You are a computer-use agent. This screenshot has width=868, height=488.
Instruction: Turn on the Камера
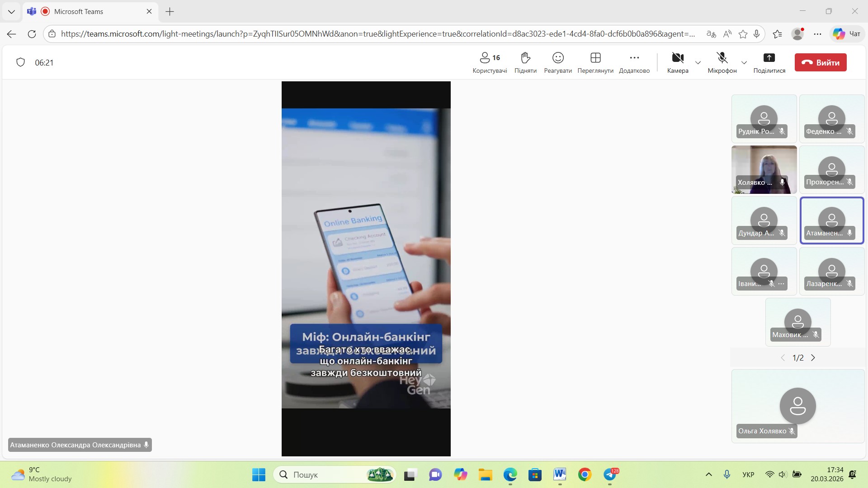(x=677, y=62)
